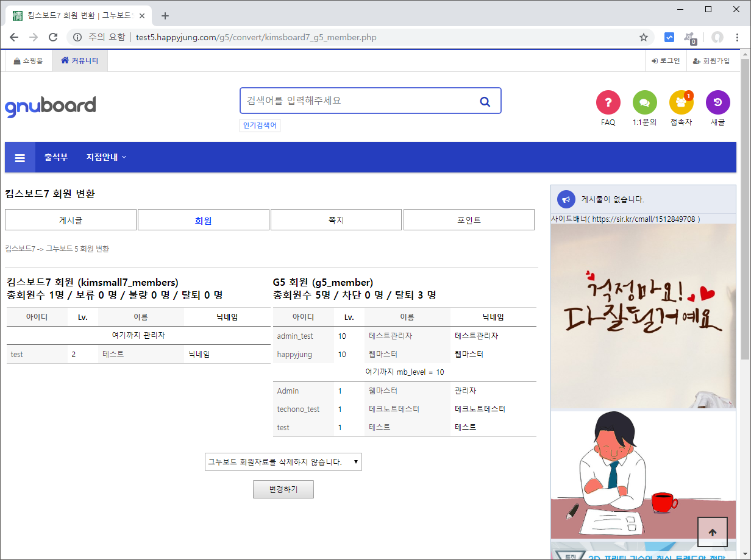Click the 접속자 users icon

pyautogui.click(x=681, y=102)
